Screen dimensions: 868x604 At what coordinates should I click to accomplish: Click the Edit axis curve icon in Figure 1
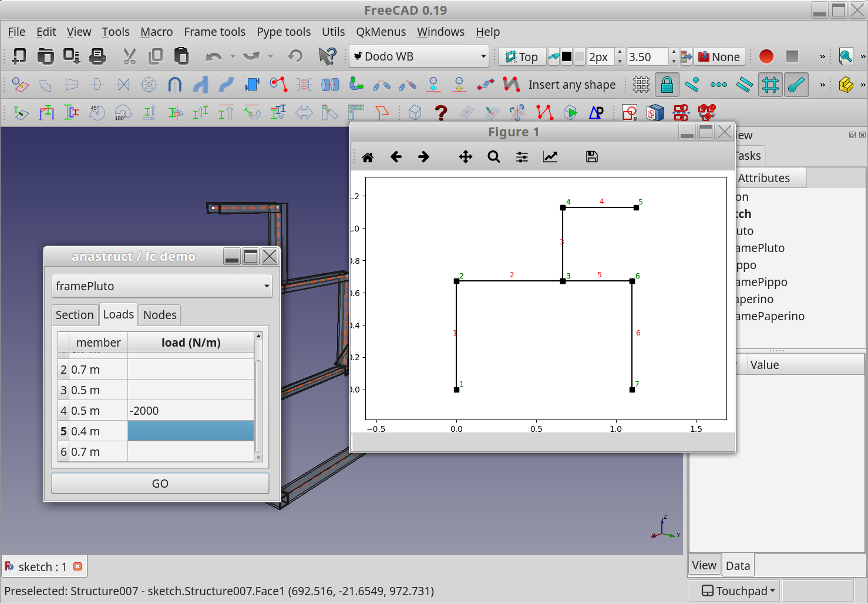[550, 157]
